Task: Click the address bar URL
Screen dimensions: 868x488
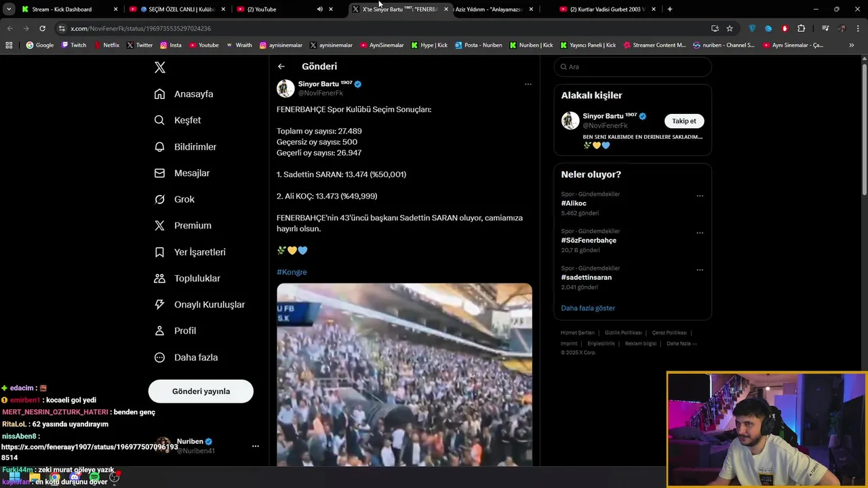Action: [140, 28]
